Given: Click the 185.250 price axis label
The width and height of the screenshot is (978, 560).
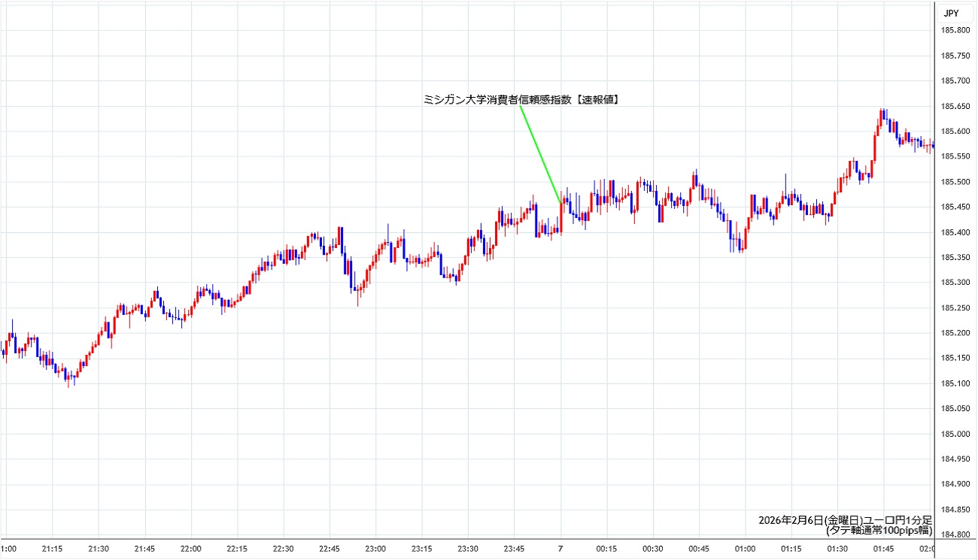Looking at the screenshot, I should pyautogui.click(x=955, y=308).
